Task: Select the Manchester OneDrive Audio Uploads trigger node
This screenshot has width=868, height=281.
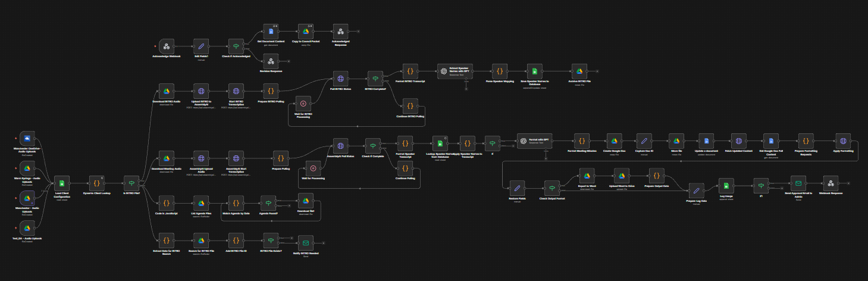Action: point(27,139)
